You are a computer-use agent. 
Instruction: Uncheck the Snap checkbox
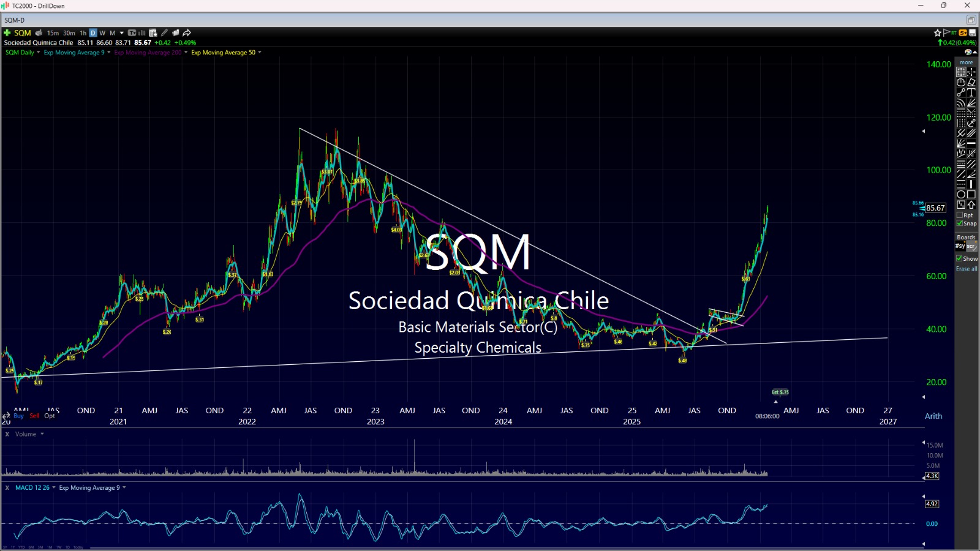tap(960, 223)
